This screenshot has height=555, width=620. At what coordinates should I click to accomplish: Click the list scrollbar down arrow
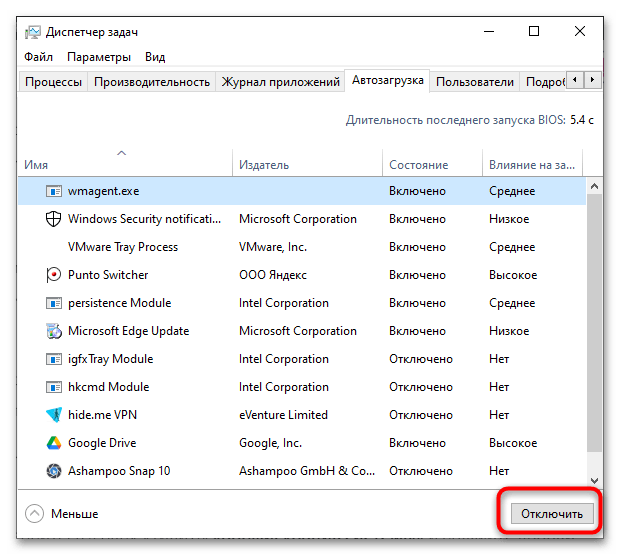click(594, 481)
